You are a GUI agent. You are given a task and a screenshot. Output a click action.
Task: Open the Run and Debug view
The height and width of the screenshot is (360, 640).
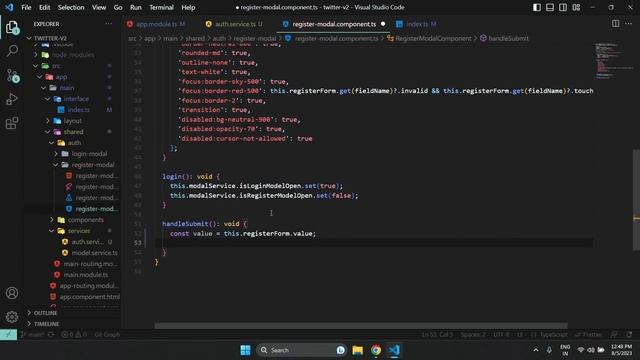[12, 99]
